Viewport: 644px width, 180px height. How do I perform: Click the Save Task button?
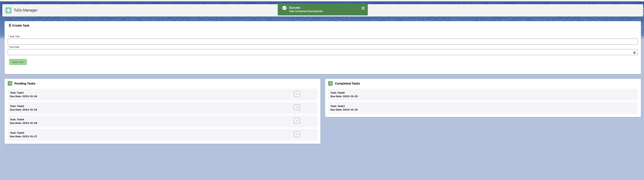click(x=18, y=62)
